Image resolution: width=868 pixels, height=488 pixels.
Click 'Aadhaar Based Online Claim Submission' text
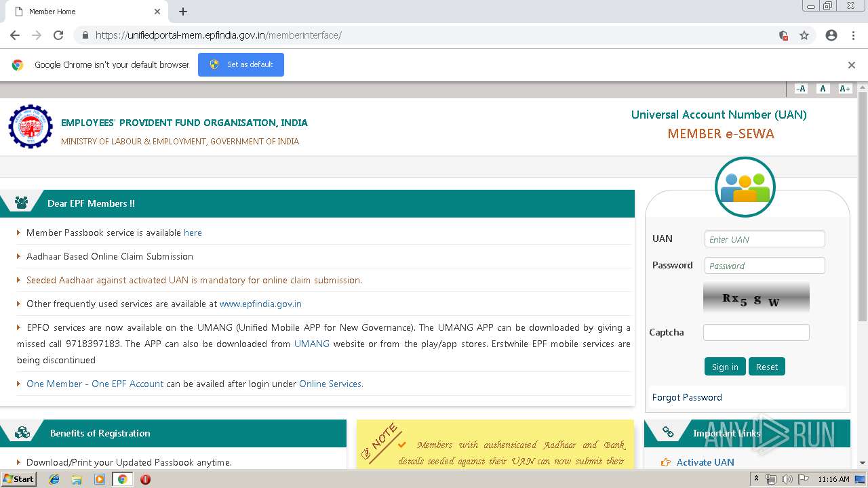110,256
